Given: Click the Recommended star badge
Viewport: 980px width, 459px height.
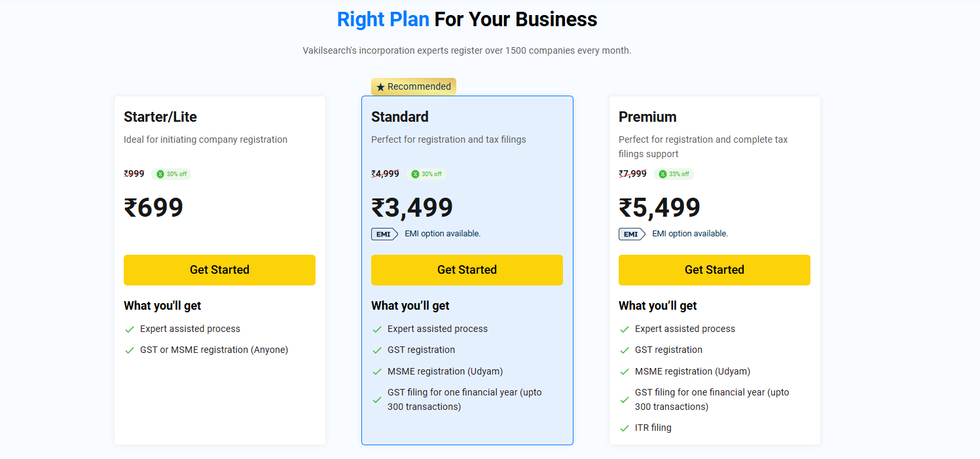Looking at the screenshot, I should click(413, 86).
